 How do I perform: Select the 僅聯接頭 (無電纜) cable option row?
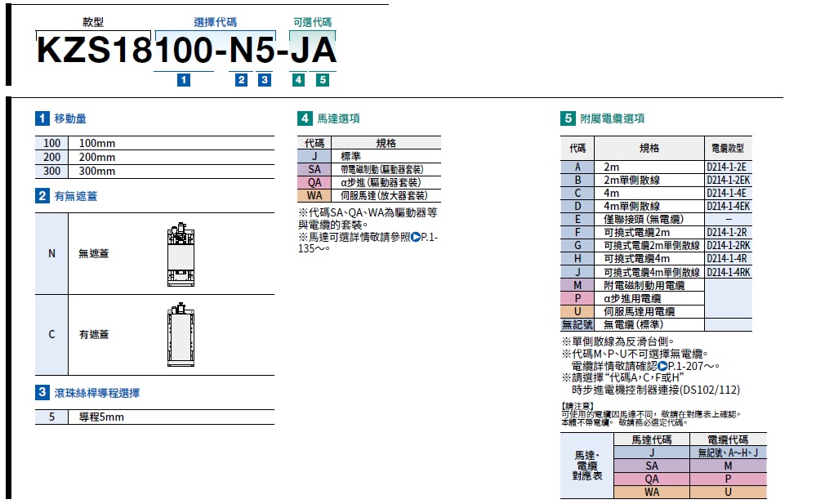coord(649,219)
